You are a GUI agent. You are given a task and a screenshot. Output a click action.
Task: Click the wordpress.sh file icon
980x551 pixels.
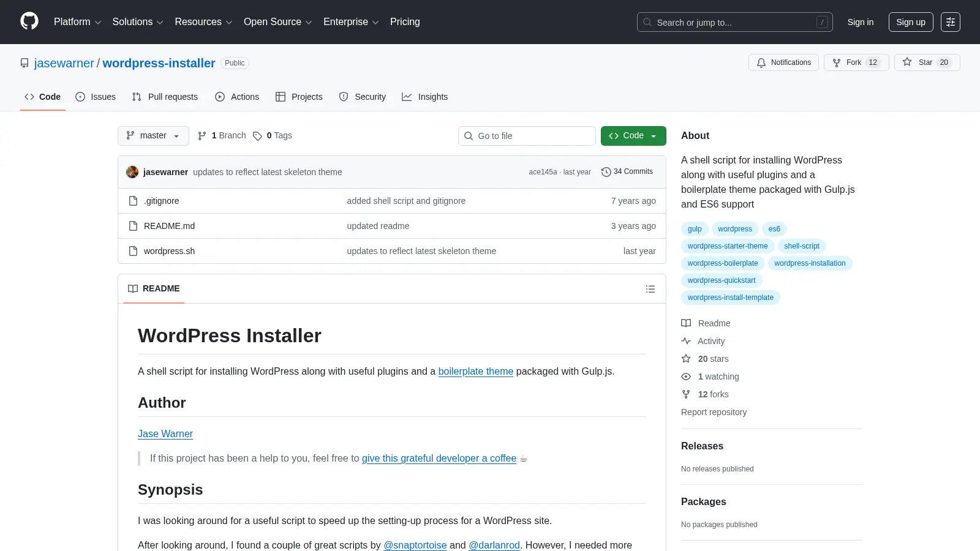click(x=133, y=251)
